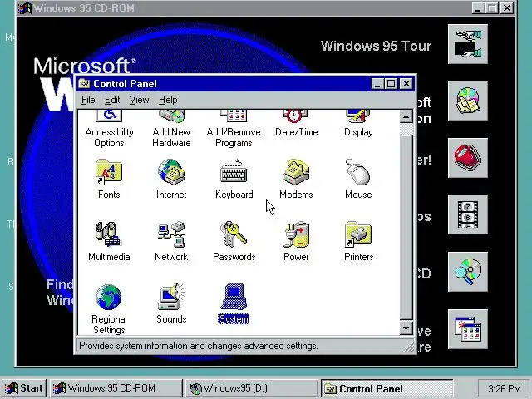
Task: Open the Add New Hardware applet
Action: (x=171, y=129)
